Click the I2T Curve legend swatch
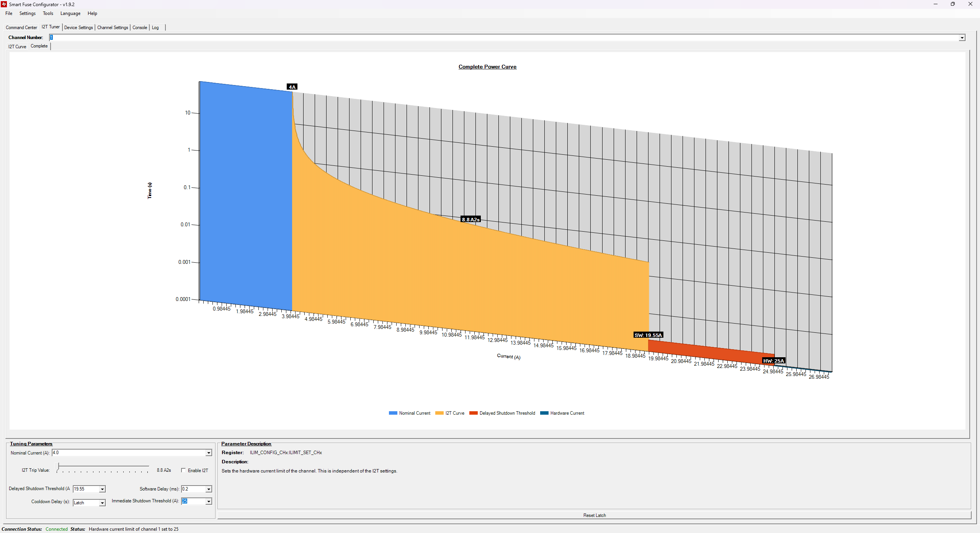 [439, 413]
